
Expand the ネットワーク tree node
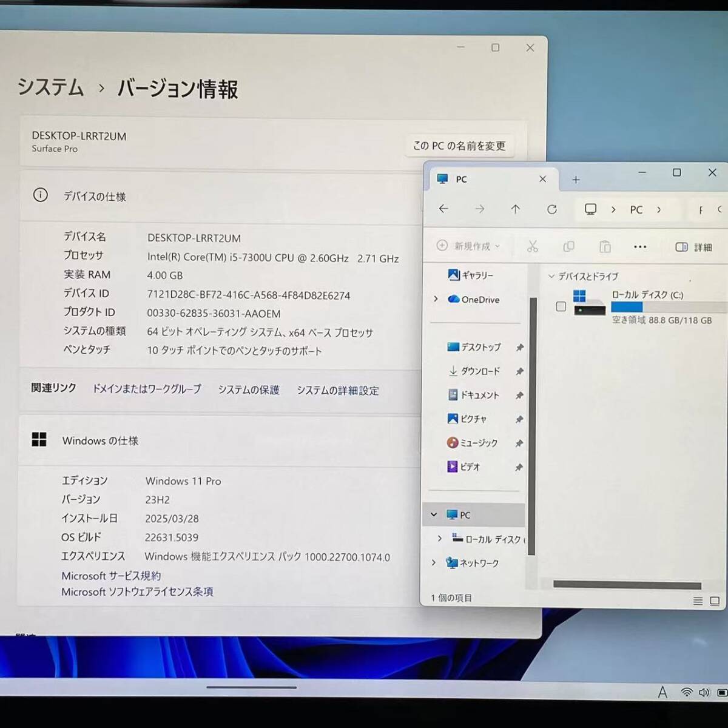coord(433,562)
